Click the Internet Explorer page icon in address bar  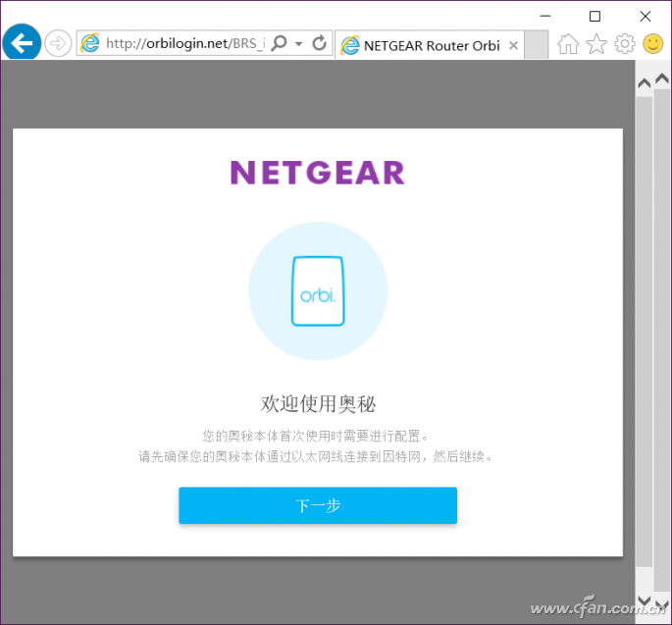[90, 43]
